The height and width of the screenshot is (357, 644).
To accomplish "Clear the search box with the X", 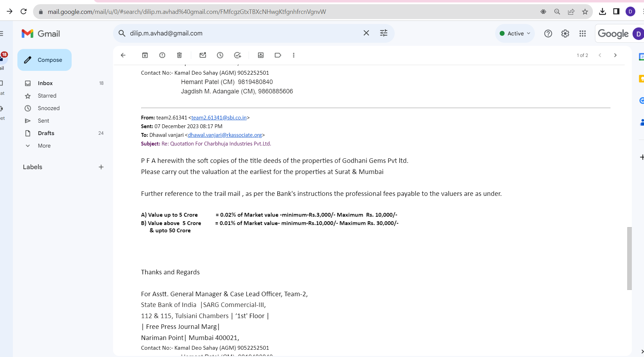I will point(366,33).
